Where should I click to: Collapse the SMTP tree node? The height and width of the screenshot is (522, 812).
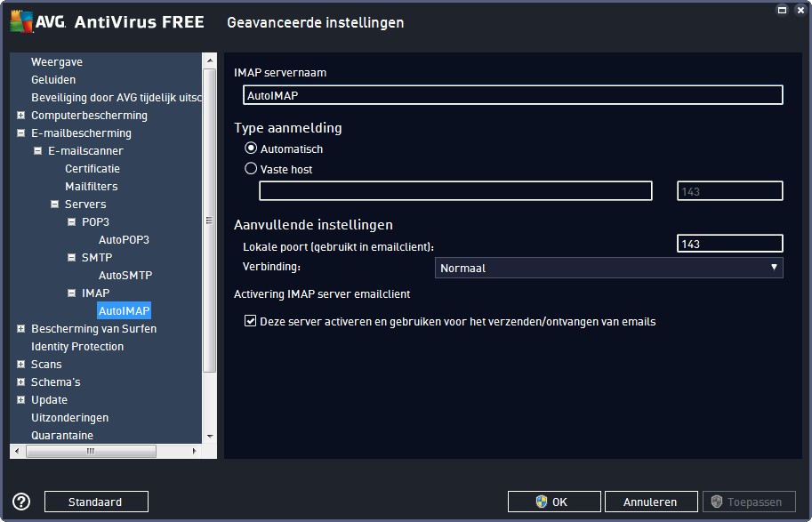point(71,257)
